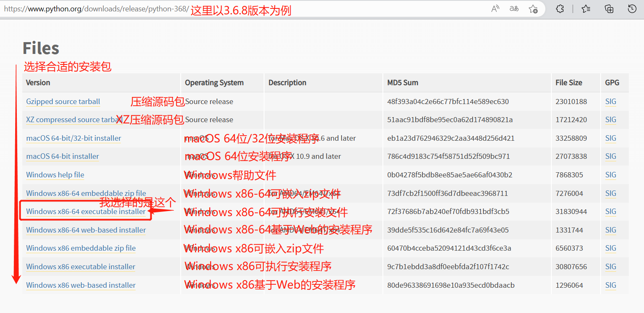This screenshot has width=644, height=313.
Task: Open SIG link for macOS 64-bit installer
Action: tap(611, 156)
